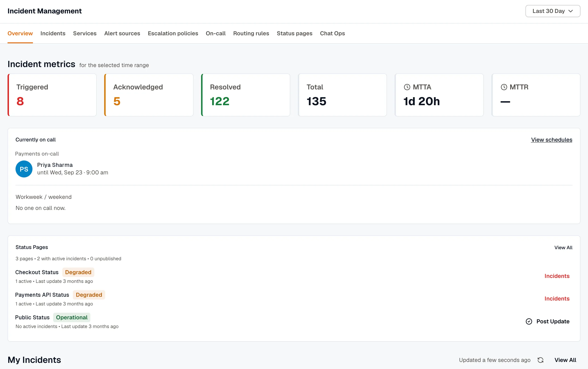Image resolution: width=588 pixels, height=369 pixels.
Task: Go to the Services tab
Action: (x=85, y=33)
